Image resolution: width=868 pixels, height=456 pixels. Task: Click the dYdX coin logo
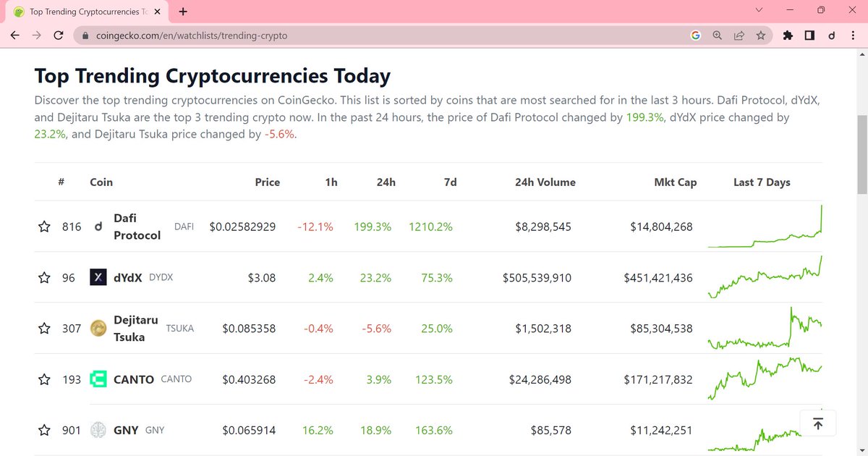tap(98, 277)
